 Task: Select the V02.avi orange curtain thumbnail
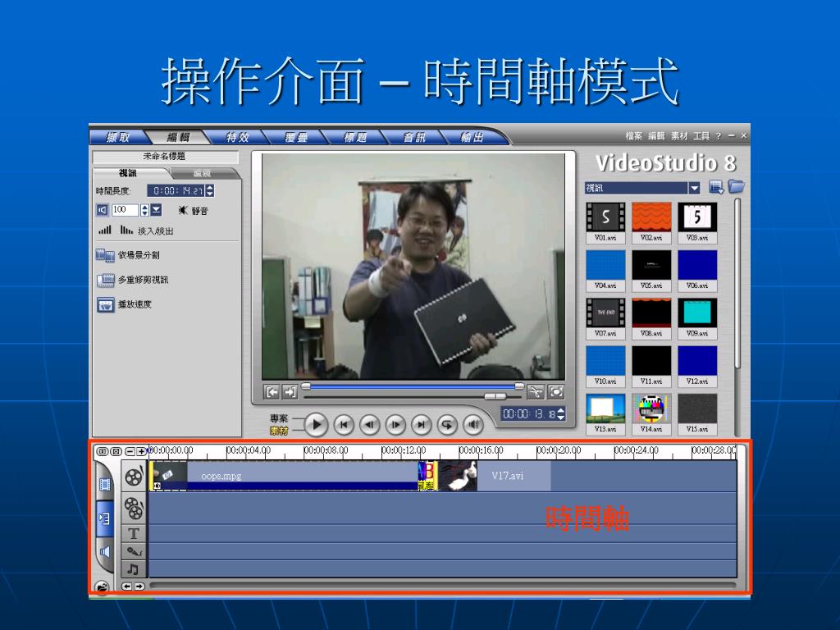651,221
